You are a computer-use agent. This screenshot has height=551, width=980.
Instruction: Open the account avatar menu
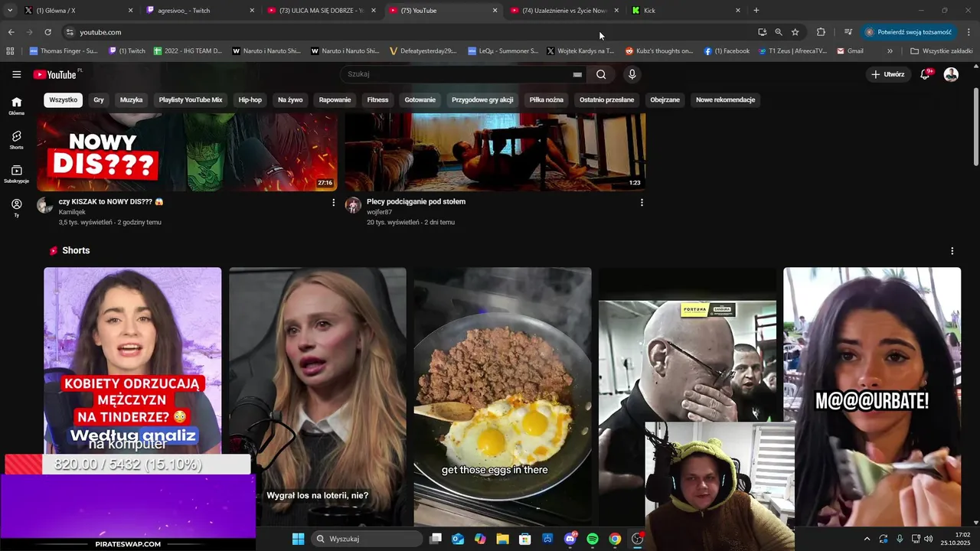[x=951, y=74]
